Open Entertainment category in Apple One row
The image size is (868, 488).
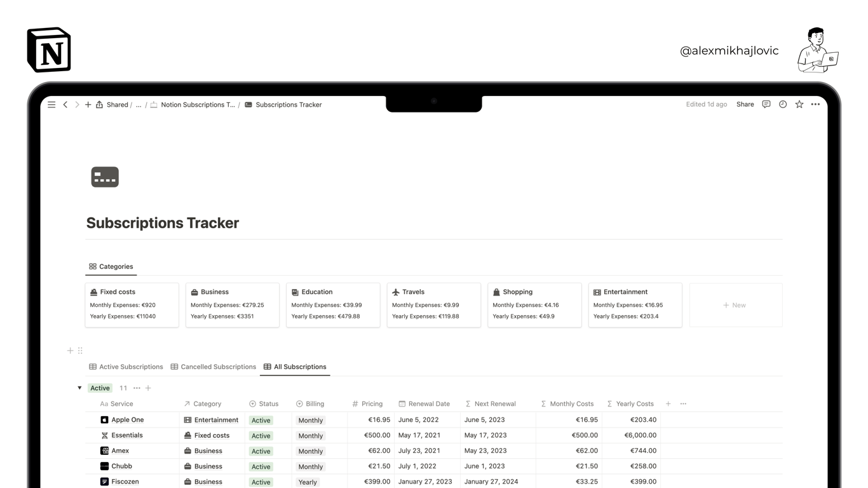point(211,420)
